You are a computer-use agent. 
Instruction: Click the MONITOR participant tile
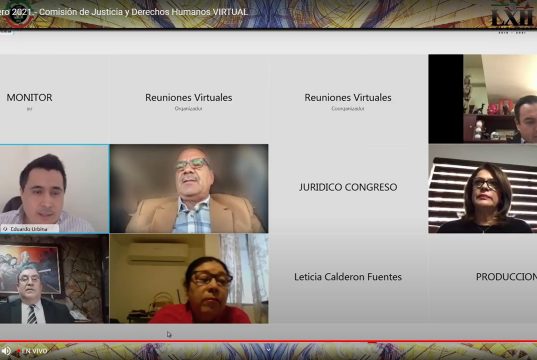click(x=54, y=99)
